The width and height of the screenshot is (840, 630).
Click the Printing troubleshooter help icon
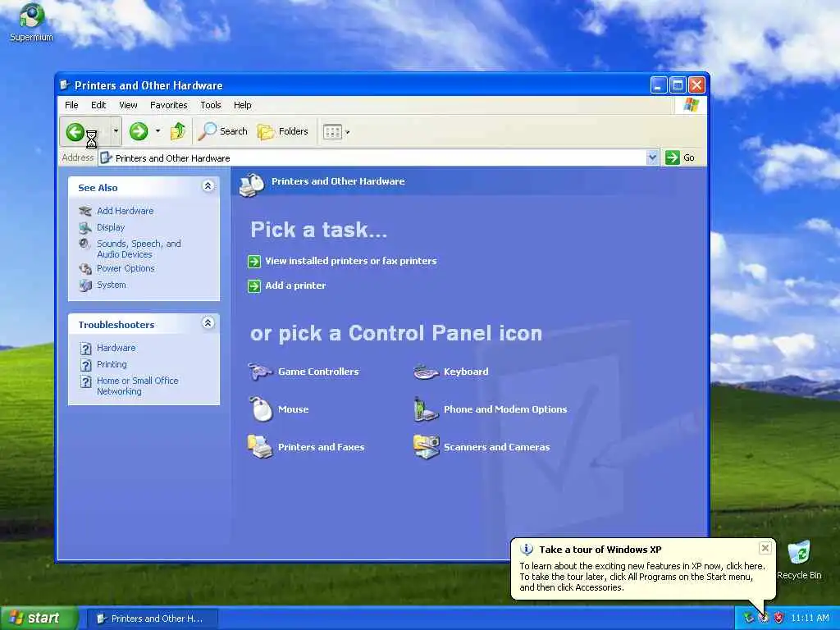pyautogui.click(x=85, y=365)
